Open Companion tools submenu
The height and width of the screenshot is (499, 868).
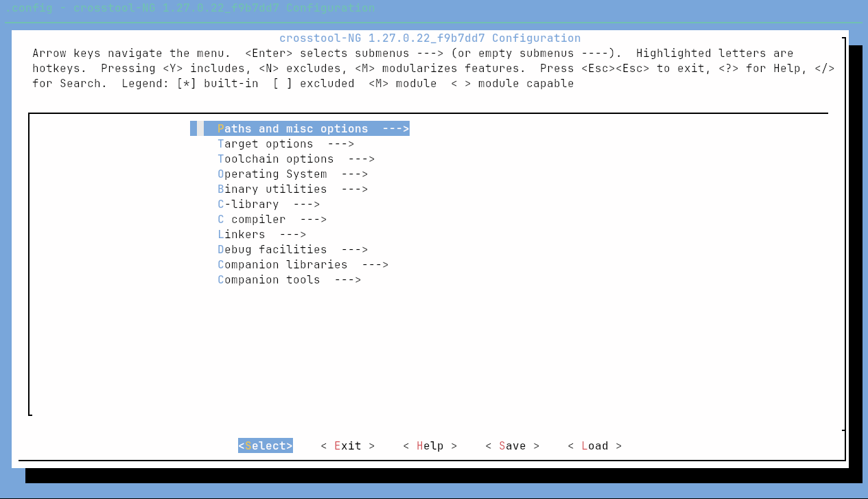coord(289,279)
